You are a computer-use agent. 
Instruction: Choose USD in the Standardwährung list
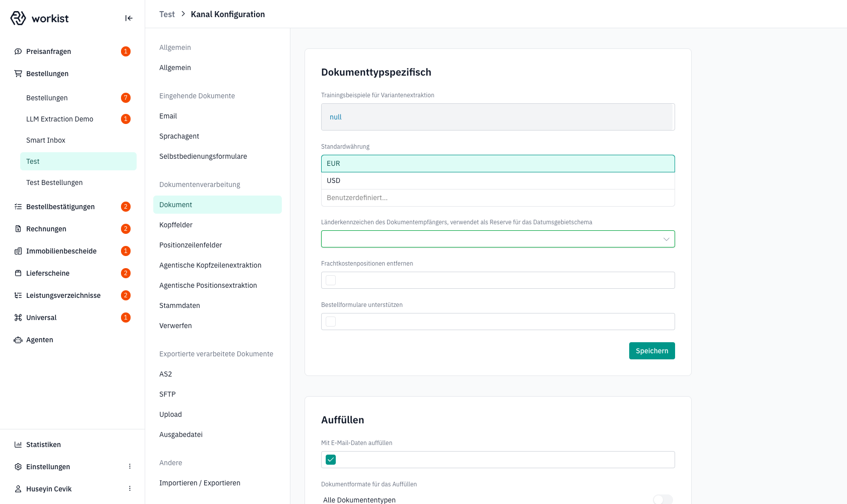498,180
